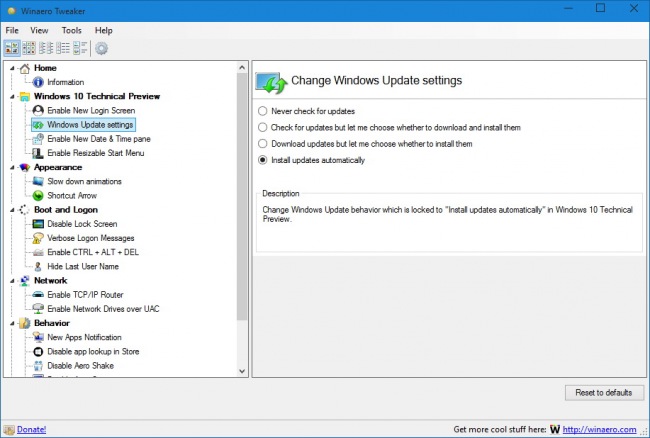Click the fifth view-mode toolbar icon
The height and width of the screenshot is (438, 650).
[x=80, y=48]
